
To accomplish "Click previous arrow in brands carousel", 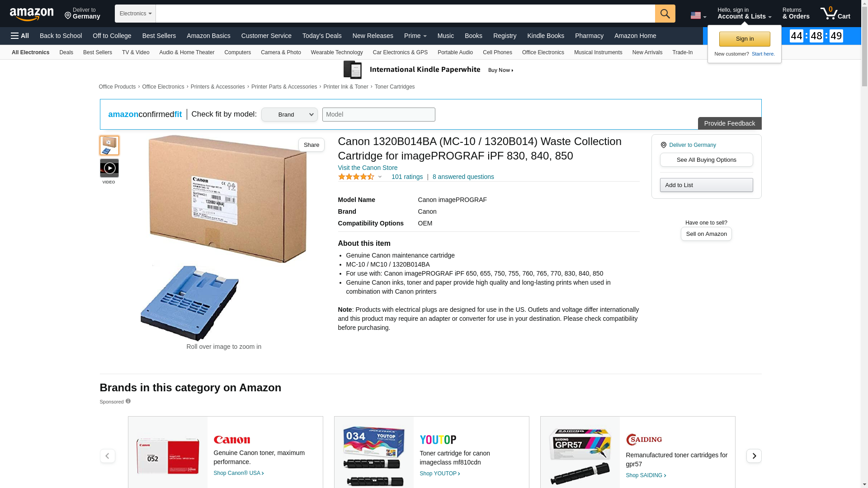I will tap(107, 455).
